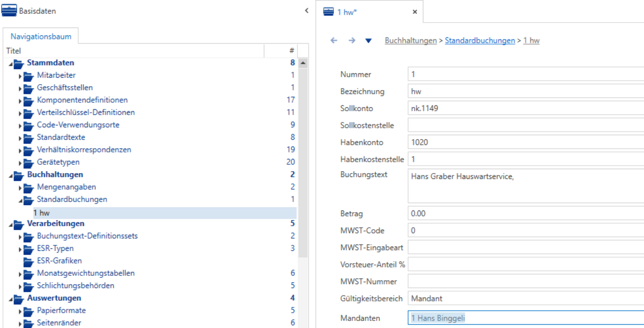Click into the Bezeichnung field

click(526, 91)
